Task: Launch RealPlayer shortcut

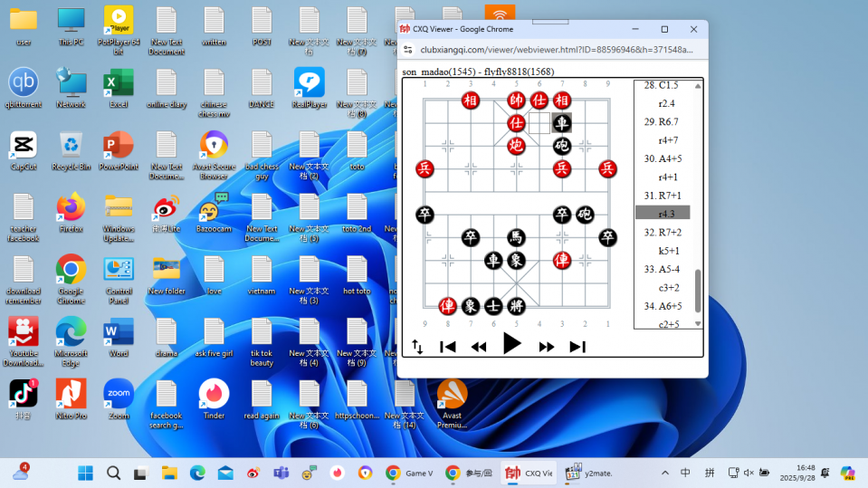Action: (x=309, y=88)
